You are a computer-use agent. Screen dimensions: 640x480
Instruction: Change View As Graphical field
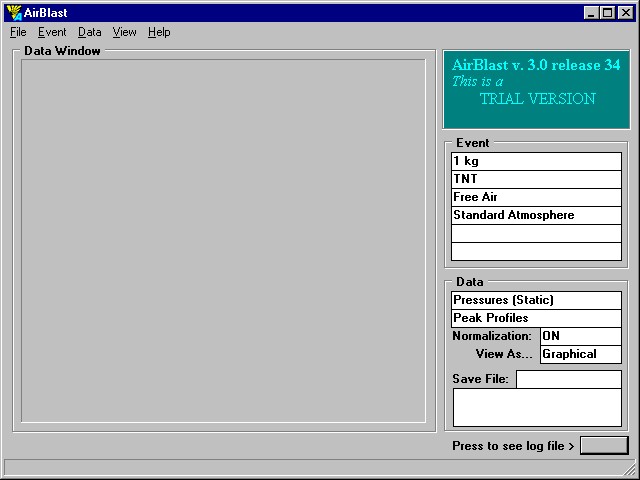coord(581,354)
